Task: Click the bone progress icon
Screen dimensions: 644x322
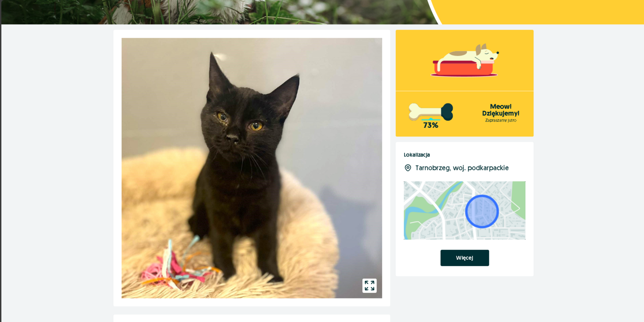Action: [x=431, y=112]
